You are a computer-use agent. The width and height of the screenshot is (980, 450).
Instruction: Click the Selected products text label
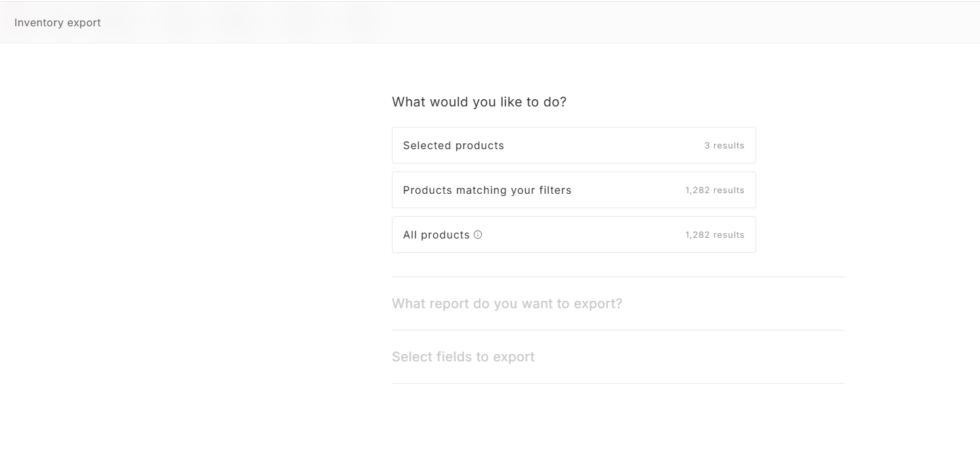point(454,145)
